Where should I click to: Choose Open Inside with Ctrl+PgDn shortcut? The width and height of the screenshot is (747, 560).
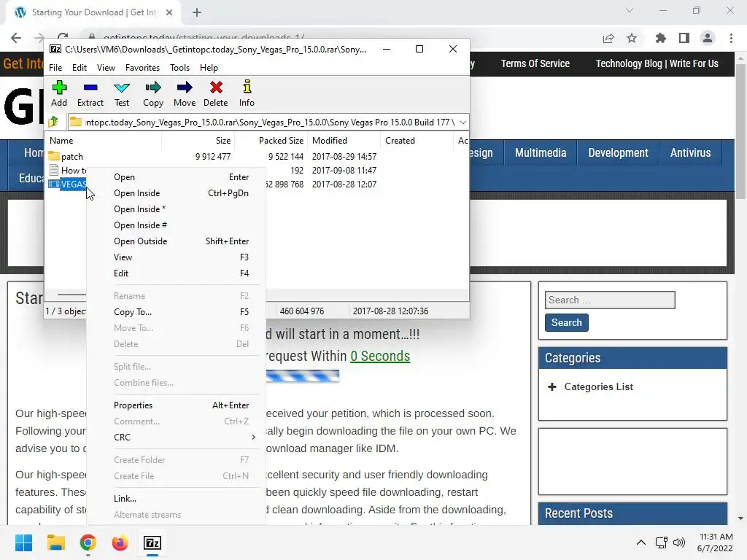(x=176, y=192)
